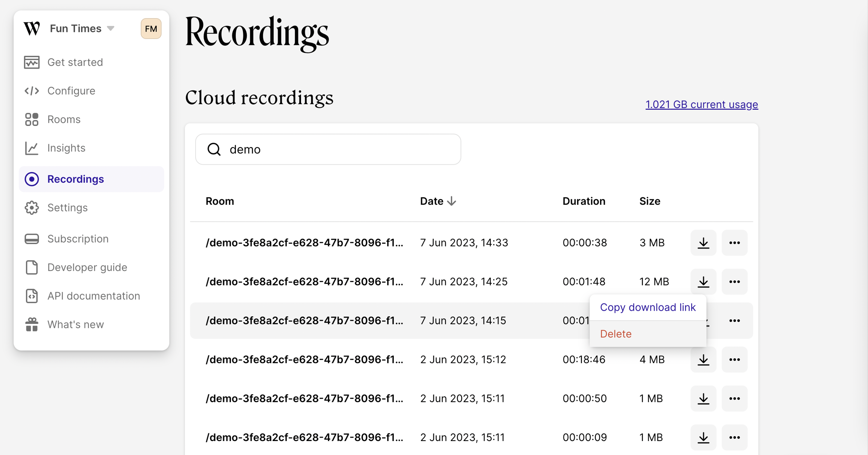Image resolution: width=868 pixels, height=455 pixels.
Task: Open more options for 14:25 recording
Action: coord(734,282)
